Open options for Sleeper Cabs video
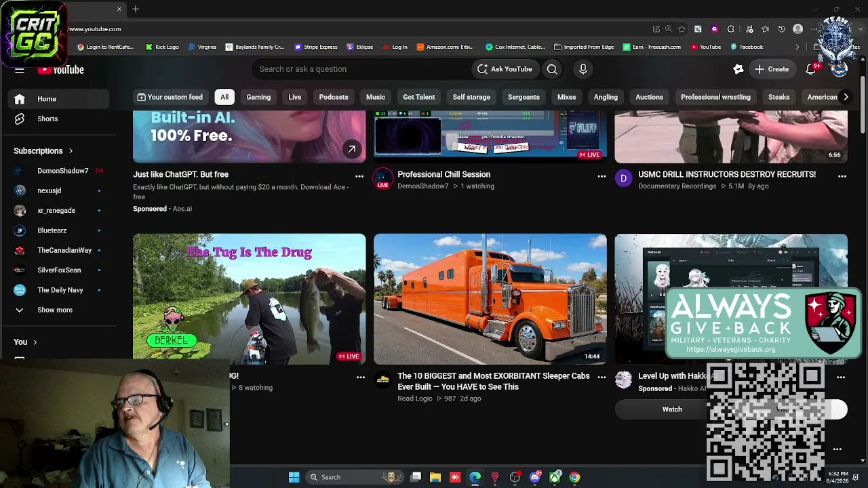The image size is (868, 488). tap(601, 378)
